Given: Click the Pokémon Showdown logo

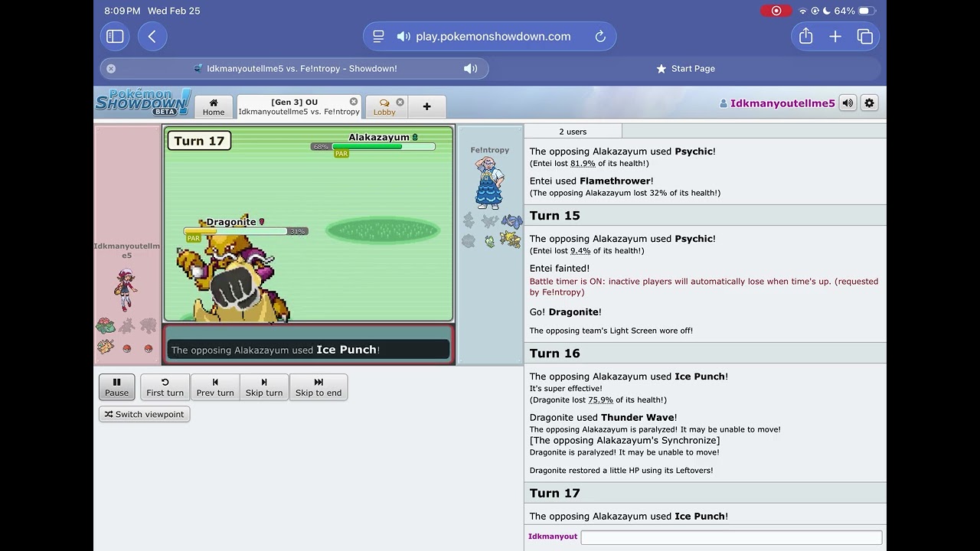Looking at the screenshot, I should pos(143,102).
